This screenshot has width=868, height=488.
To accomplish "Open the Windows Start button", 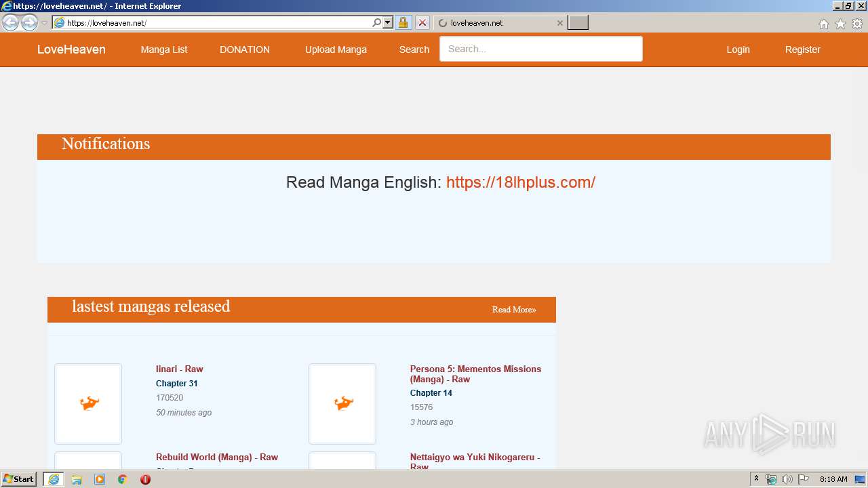I will pos(18,479).
